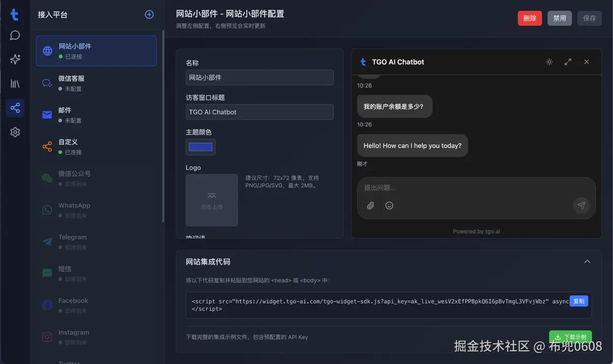Expand the chatbot preview window
Image resolution: width=613 pixels, height=364 pixels.
coord(568,62)
